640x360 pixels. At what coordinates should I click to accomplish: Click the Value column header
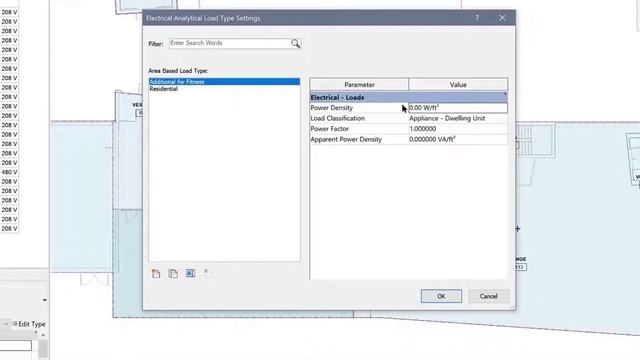point(458,84)
